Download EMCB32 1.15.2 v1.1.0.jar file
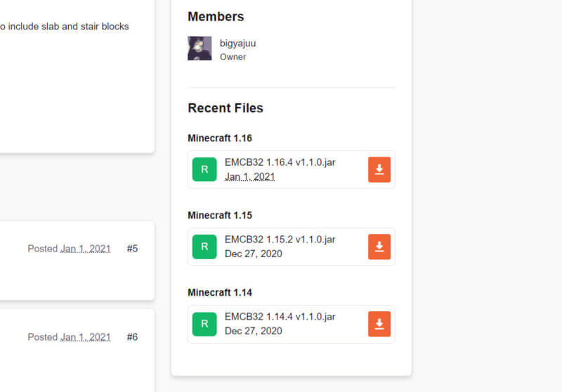562x392 pixels. click(379, 247)
